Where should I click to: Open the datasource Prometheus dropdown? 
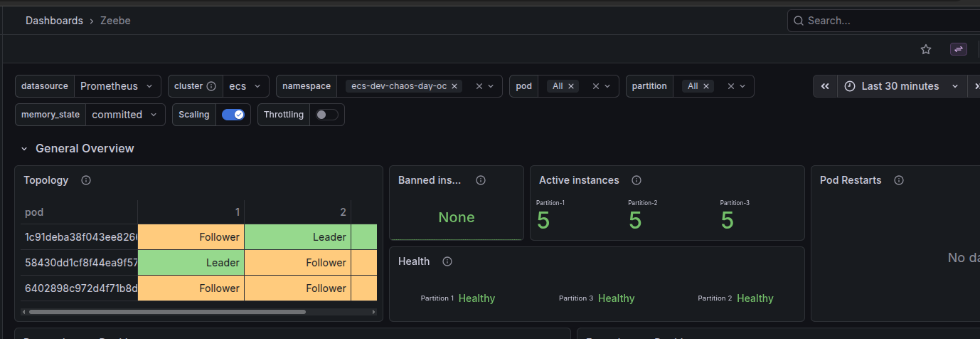click(117, 86)
